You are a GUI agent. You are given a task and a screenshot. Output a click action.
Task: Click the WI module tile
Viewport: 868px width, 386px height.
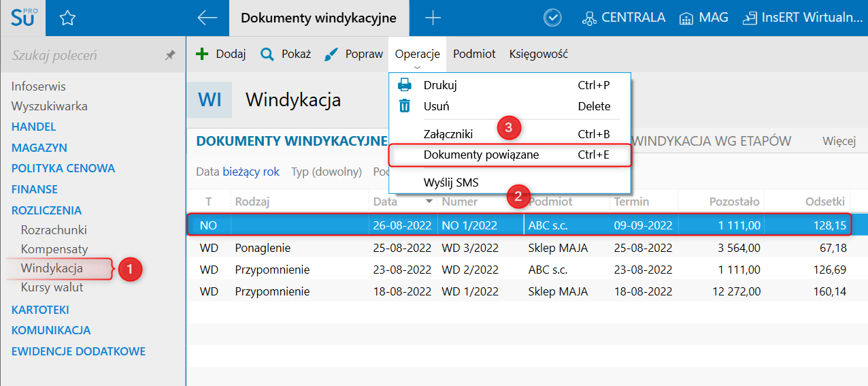[210, 100]
